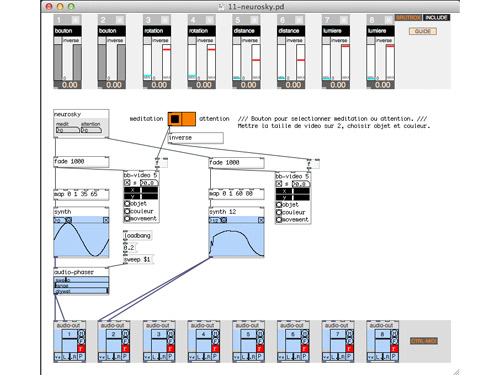The width and height of the screenshot is (500, 375).
Task: Click the red r button on audio-out 1
Action: [81, 348]
